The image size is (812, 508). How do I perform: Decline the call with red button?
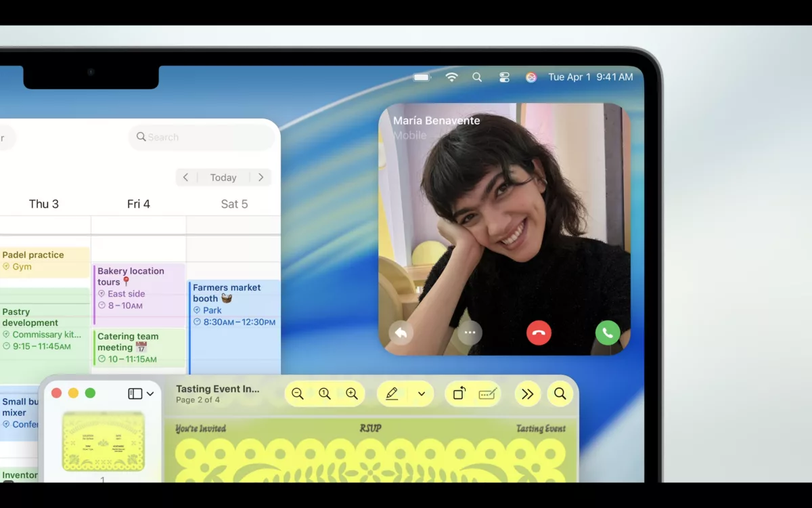(x=539, y=333)
